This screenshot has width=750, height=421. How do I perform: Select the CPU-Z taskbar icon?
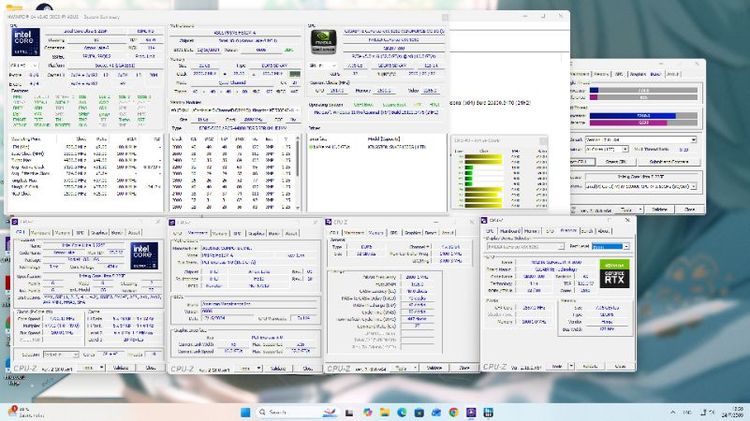(471, 412)
